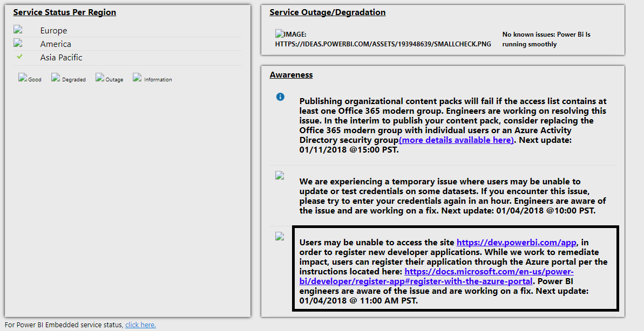Click the broken icon beside developer site notice
Screen dimensions: 644x331
click(x=280, y=236)
